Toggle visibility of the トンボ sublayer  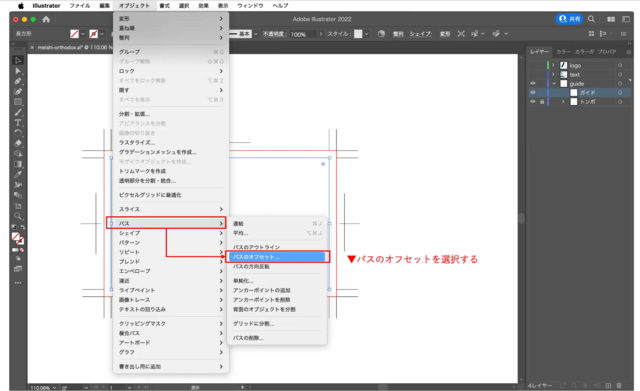(533, 102)
